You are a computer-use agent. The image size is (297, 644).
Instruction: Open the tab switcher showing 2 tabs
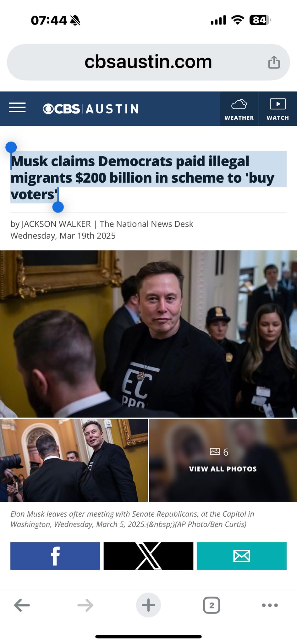tap(212, 605)
